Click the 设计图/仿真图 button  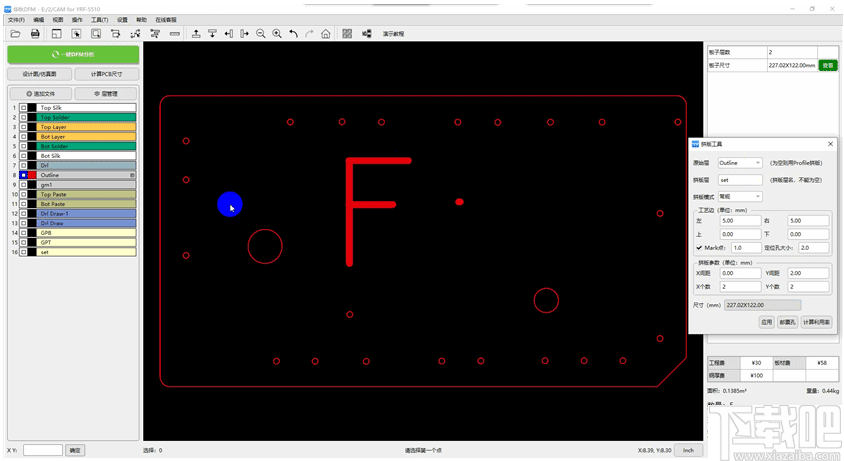click(x=39, y=74)
